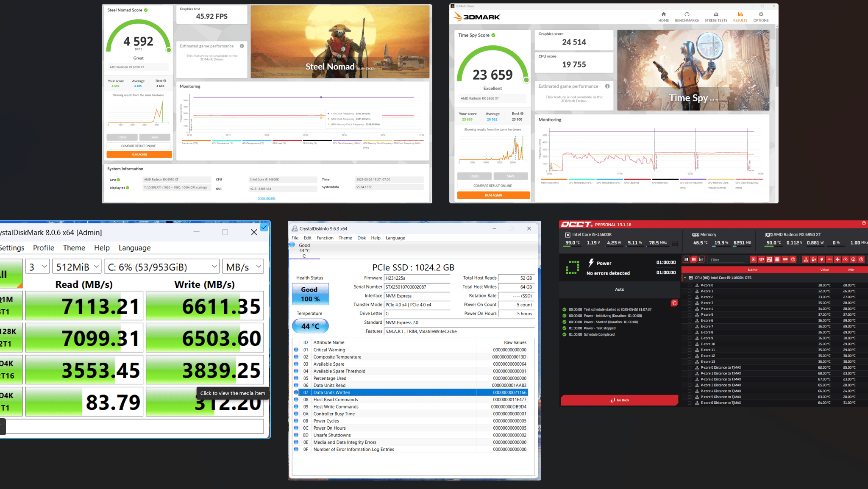Viewport: 868px width, 489px height.
Task: Click the Go Back button in OCCT
Action: pyautogui.click(x=620, y=400)
